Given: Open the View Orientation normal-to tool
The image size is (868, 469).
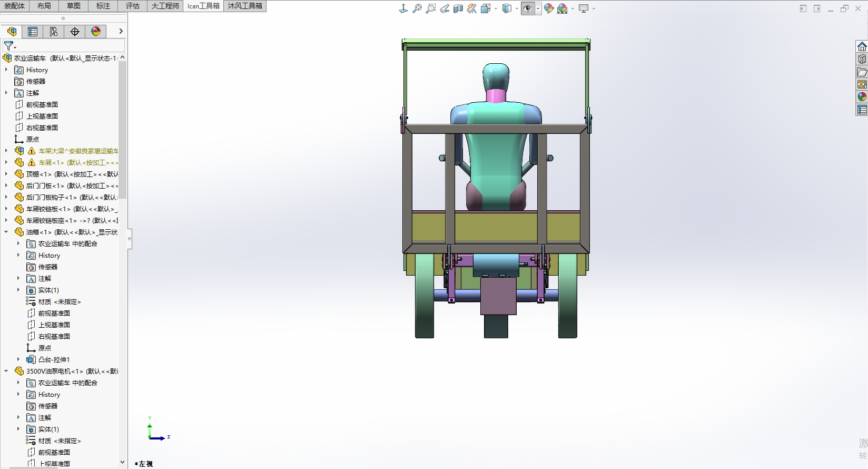Looking at the screenshot, I should pos(403,8).
